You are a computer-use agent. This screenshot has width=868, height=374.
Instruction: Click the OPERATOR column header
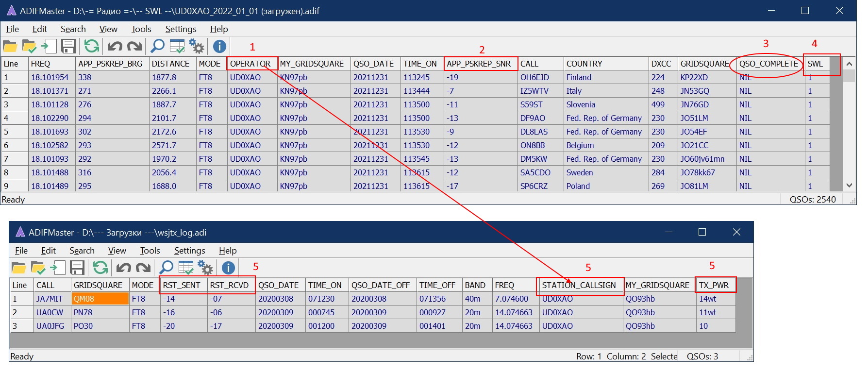coord(252,64)
